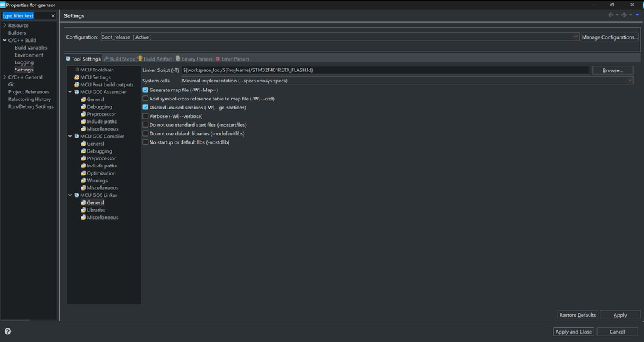
Task: Collapse the MCU GCC Assembler node
Action: click(70, 92)
